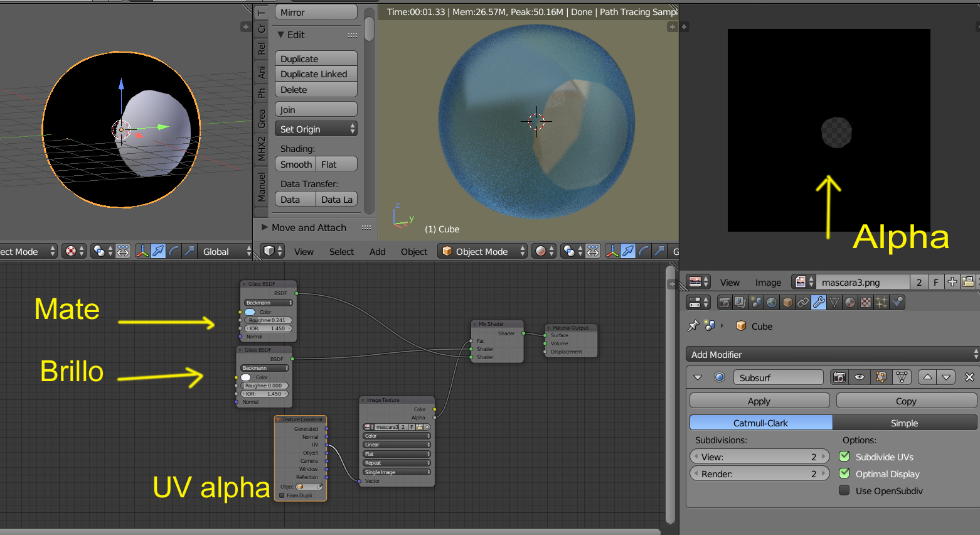980x535 pixels.
Task: Open the Material properties sphere tab
Action: pos(850,303)
